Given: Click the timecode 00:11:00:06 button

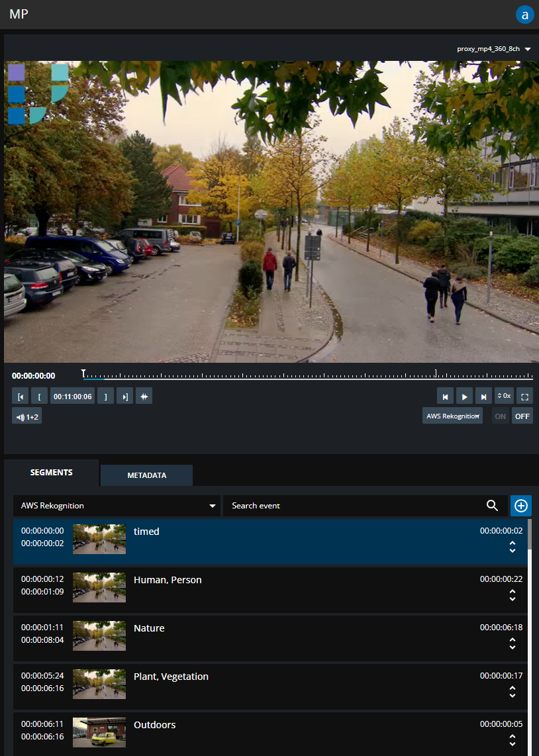Looking at the screenshot, I should click(72, 395).
